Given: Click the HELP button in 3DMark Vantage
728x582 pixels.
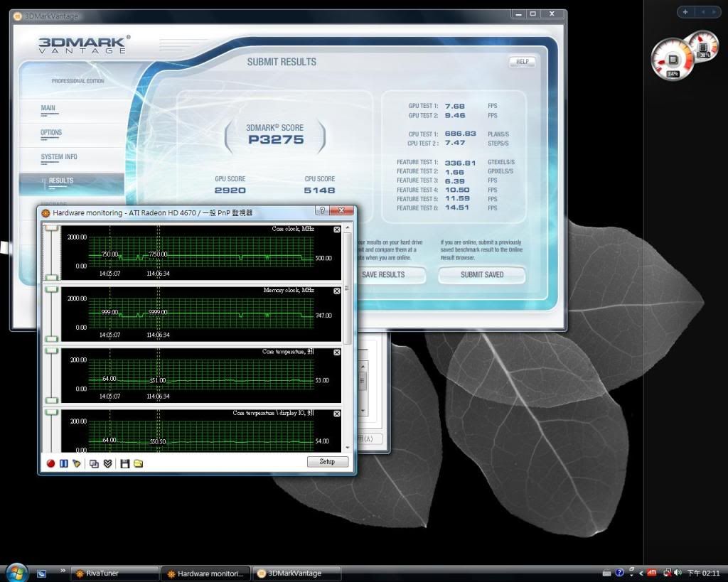Looking at the screenshot, I should (x=523, y=62).
